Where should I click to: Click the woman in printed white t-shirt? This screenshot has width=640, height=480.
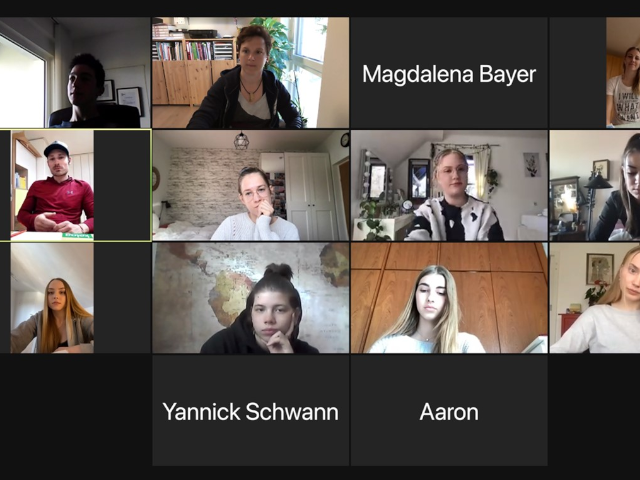[623, 73]
